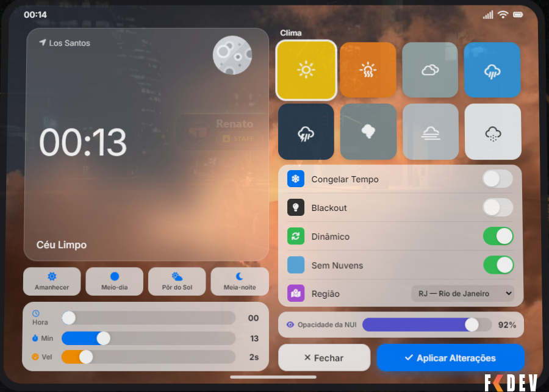Disable the Dinâmico weather toggle

pos(498,237)
